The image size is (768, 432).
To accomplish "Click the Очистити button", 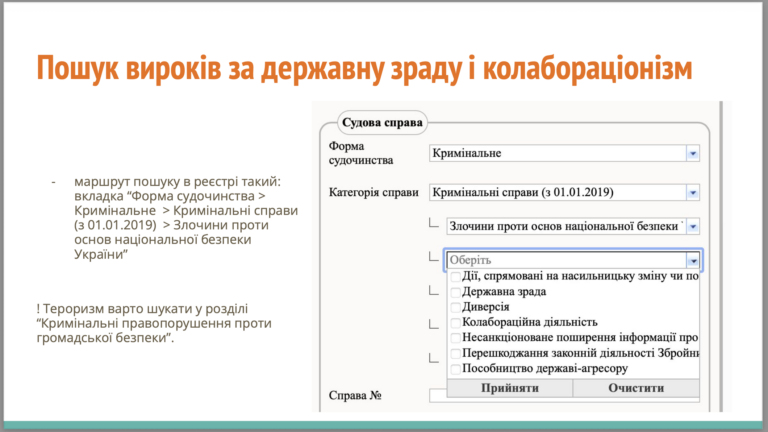I will tap(636, 388).
